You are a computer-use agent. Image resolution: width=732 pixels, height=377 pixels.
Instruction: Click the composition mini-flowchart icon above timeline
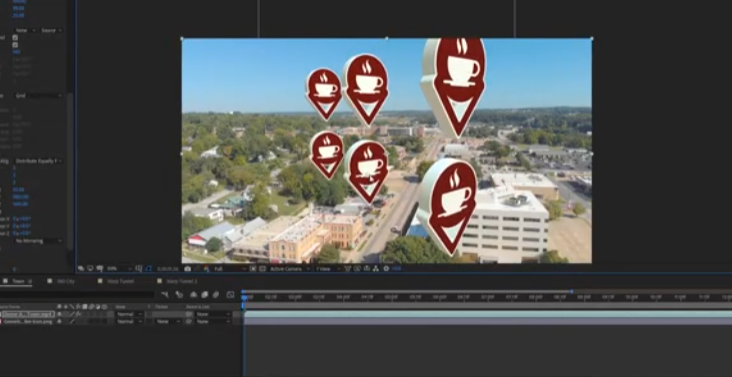(x=165, y=294)
